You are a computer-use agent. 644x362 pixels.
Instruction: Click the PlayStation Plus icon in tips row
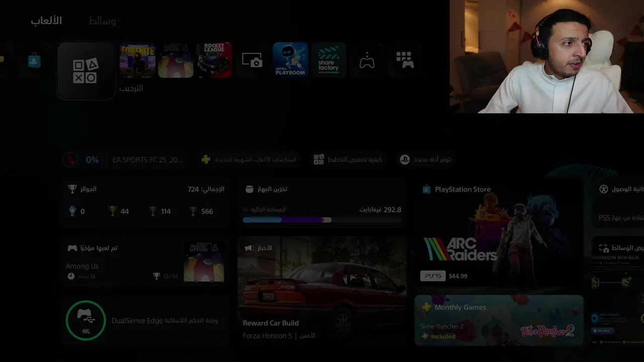click(205, 159)
